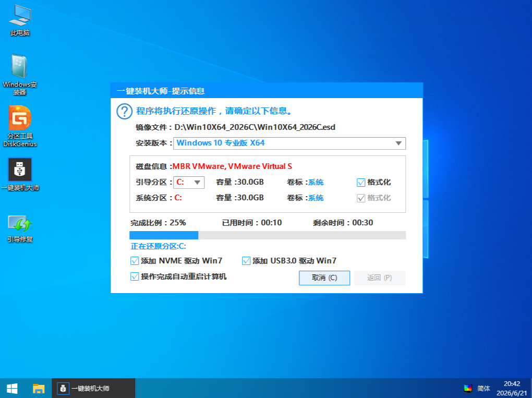
Task: Select the Windows安装器 desktop icon
Action: click(20, 74)
